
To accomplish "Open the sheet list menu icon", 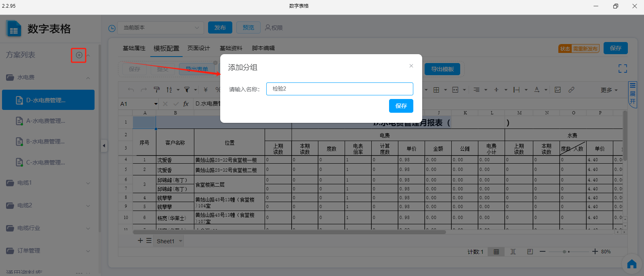I will [149, 240].
